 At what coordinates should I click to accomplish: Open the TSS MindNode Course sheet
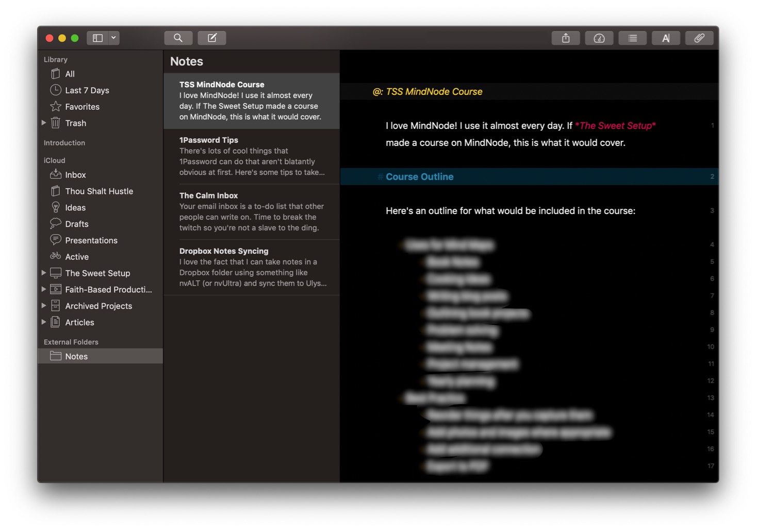point(252,101)
